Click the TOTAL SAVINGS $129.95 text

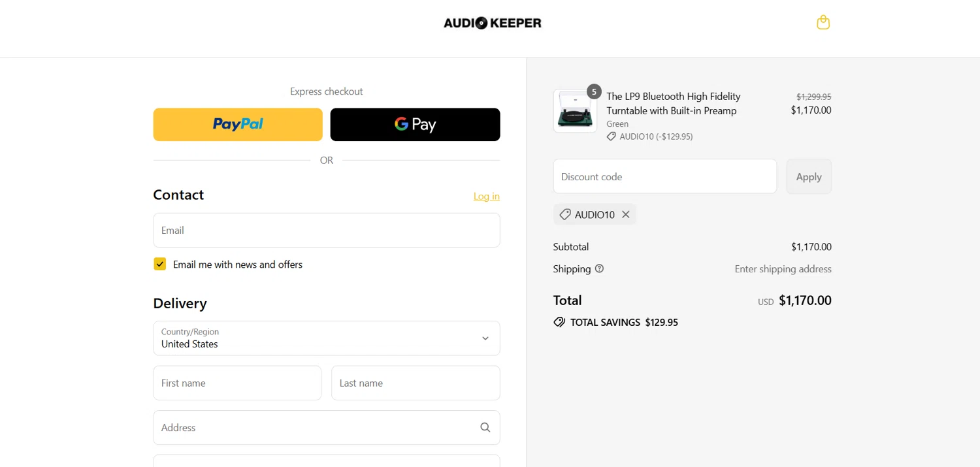click(624, 322)
